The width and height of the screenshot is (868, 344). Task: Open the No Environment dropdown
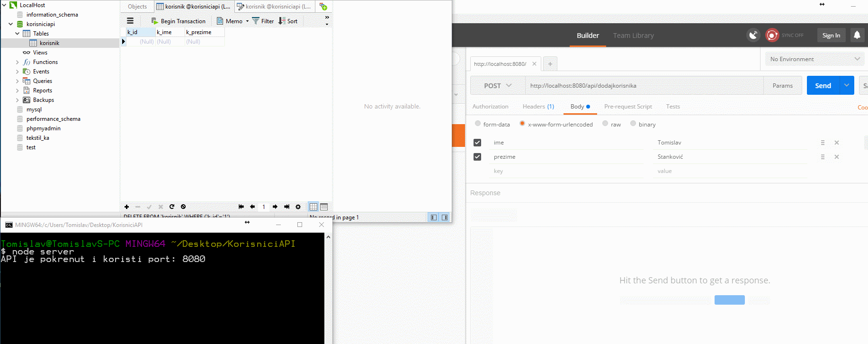tap(814, 59)
